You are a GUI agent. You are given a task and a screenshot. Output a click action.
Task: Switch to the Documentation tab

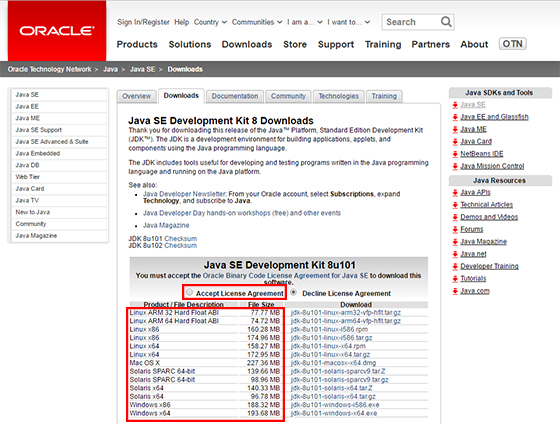click(235, 96)
